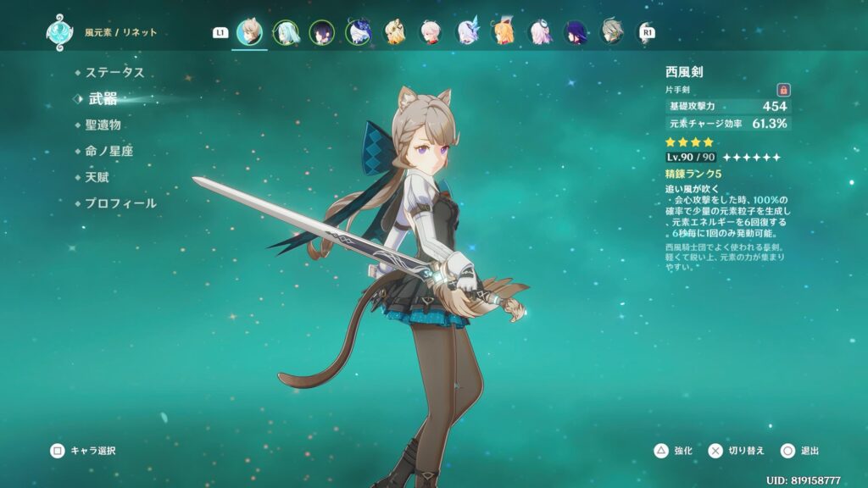This screenshot has width=868, height=488.
Task: Click the circle button icon for 退出
Action: [787, 451]
